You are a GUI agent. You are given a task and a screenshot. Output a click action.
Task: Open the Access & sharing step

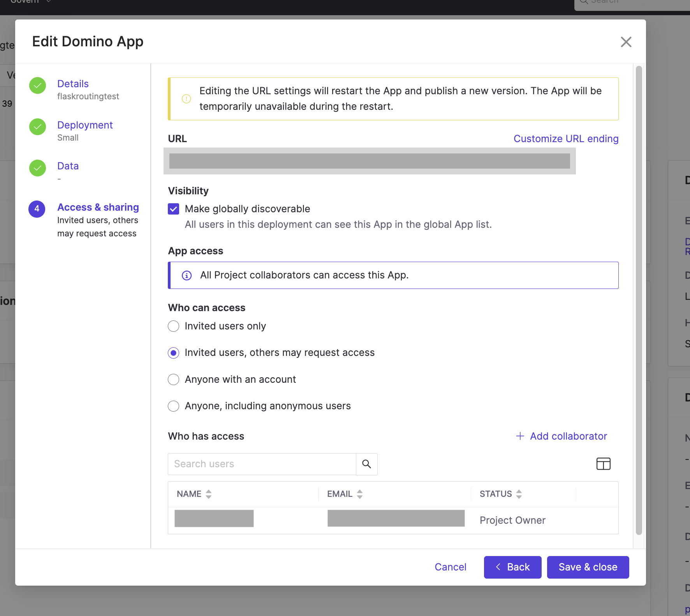click(x=98, y=207)
